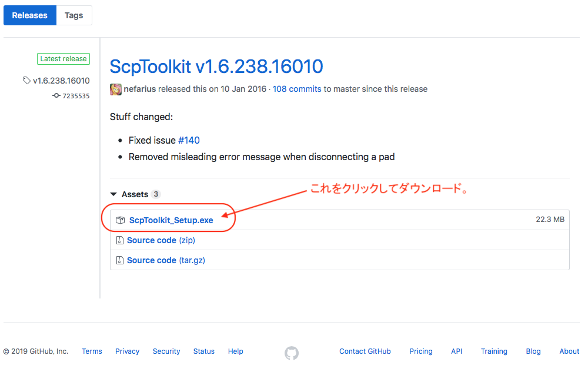Click nefarius avatar image
The height and width of the screenshot is (365, 588).
115,89
